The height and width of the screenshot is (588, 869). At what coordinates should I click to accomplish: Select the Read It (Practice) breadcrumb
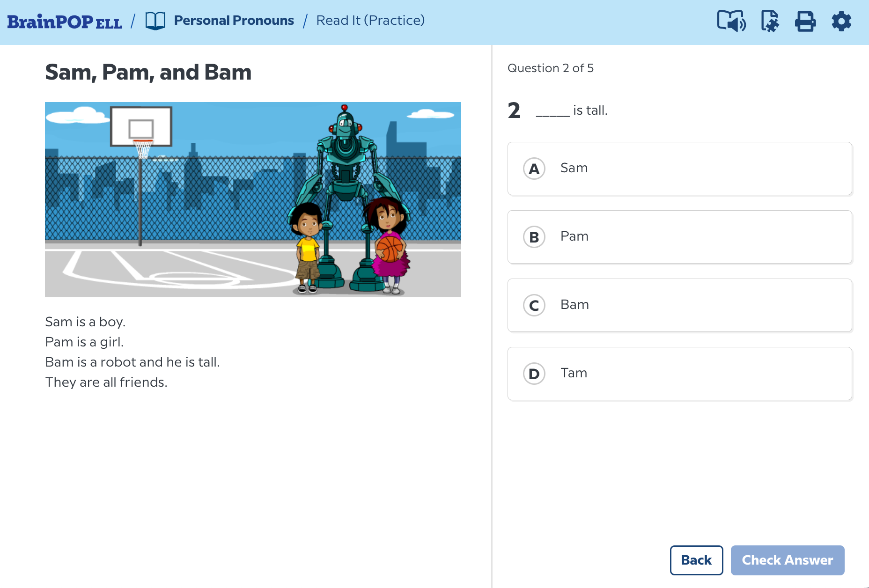[370, 21]
